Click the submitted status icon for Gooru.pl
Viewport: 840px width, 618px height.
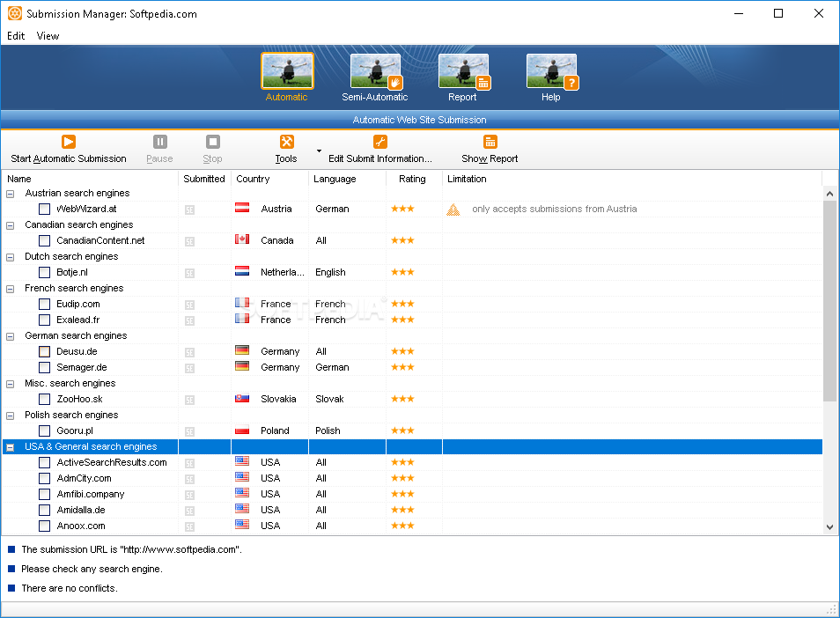189,431
